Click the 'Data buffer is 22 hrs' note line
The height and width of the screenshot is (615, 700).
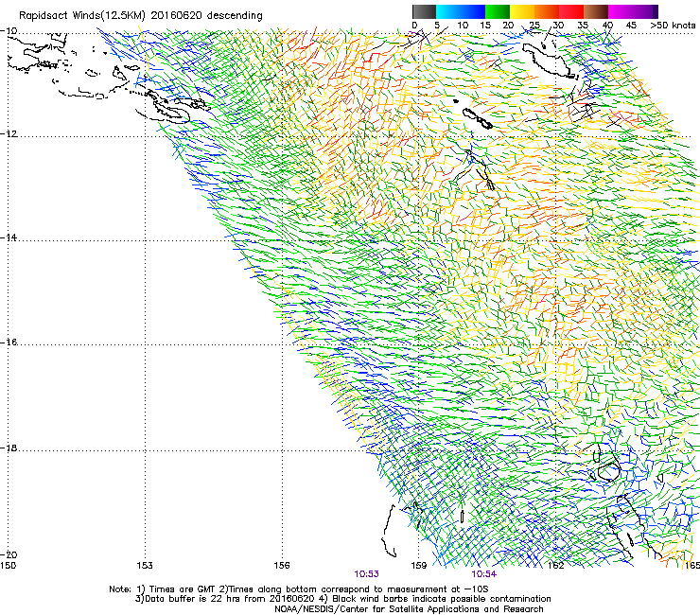pyautogui.click(x=342, y=599)
